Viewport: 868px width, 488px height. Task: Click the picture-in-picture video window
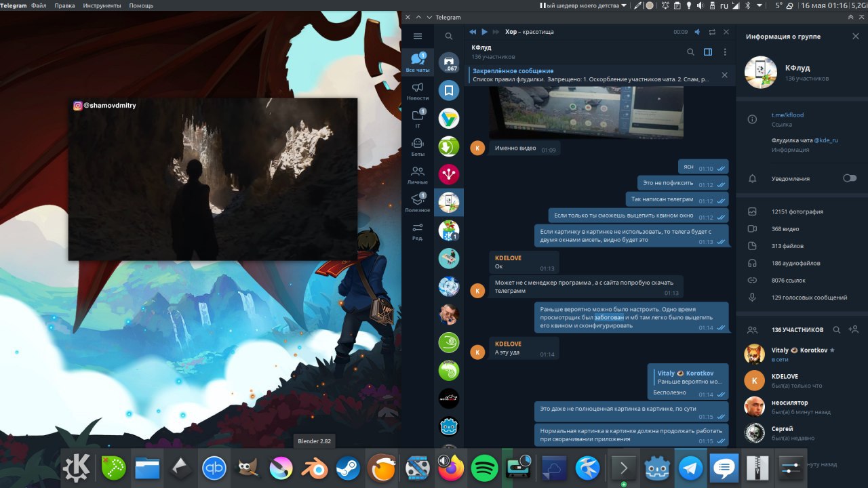pos(213,179)
